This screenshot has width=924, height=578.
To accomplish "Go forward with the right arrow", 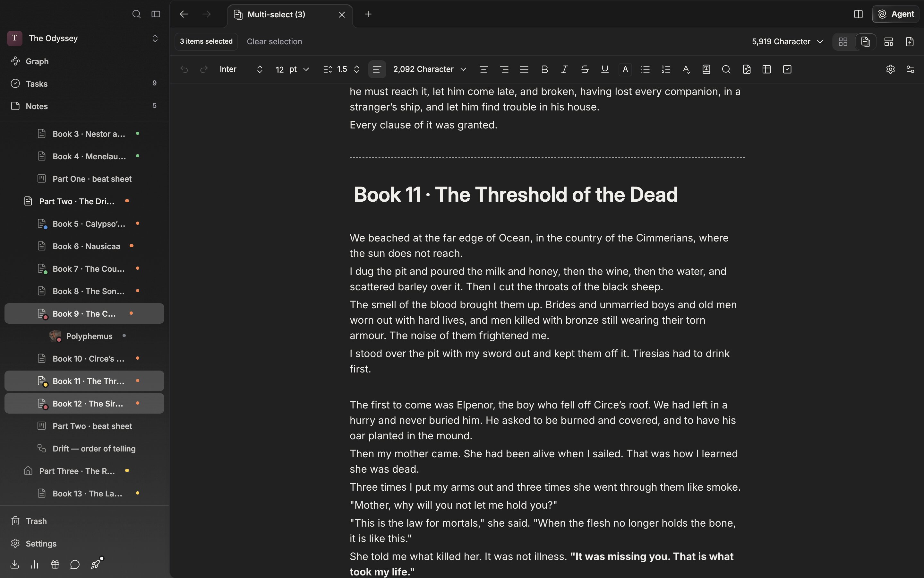I will tap(207, 14).
